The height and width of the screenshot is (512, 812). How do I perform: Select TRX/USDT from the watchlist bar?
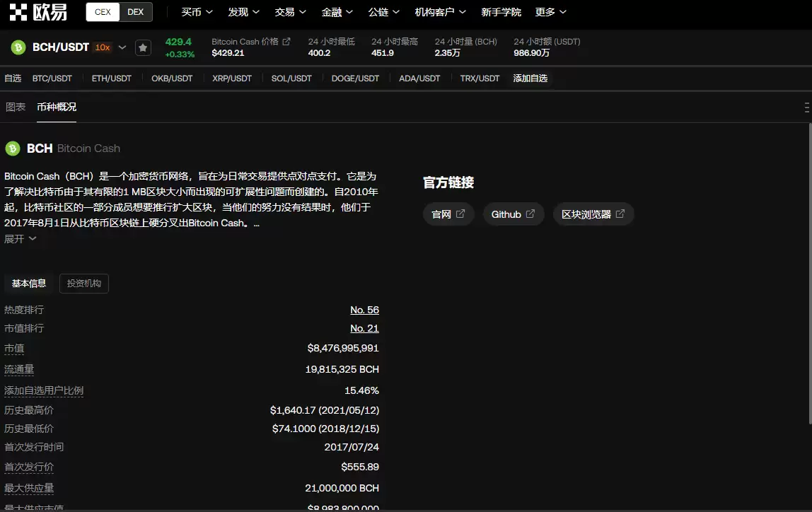click(x=480, y=78)
